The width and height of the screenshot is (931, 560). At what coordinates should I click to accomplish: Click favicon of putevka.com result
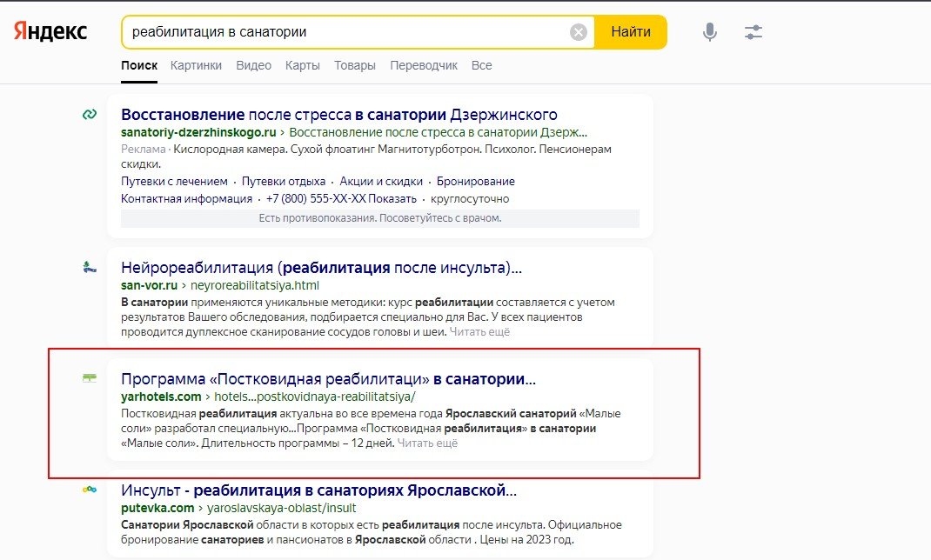coord(90,490)
